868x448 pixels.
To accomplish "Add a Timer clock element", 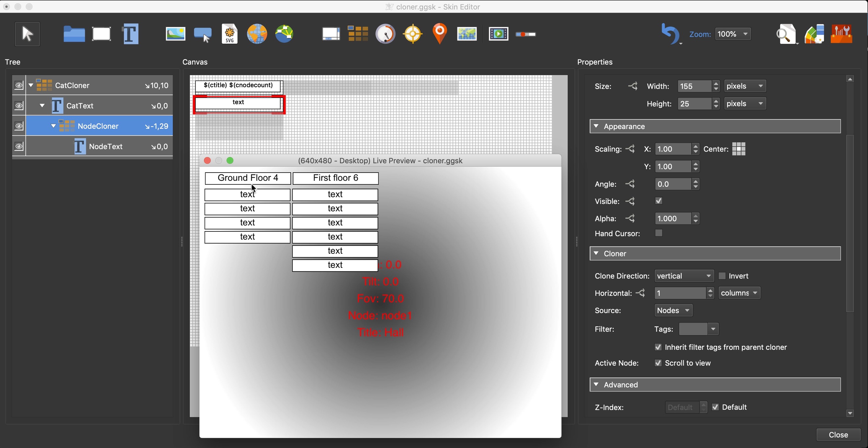I will pyautogui.click(x=385, y=34).
